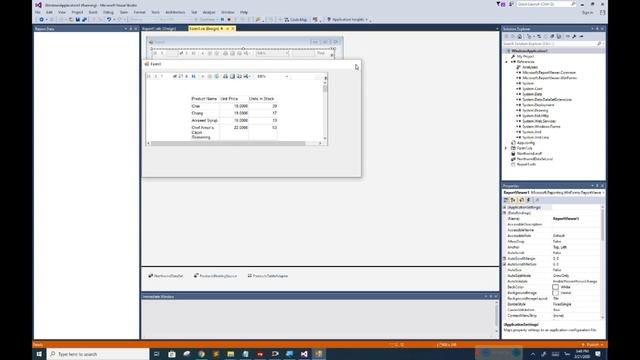Click Solution Explorer Properties wrench icon
The height and width of the screenshot is (360, 640).
coord(574,36)
